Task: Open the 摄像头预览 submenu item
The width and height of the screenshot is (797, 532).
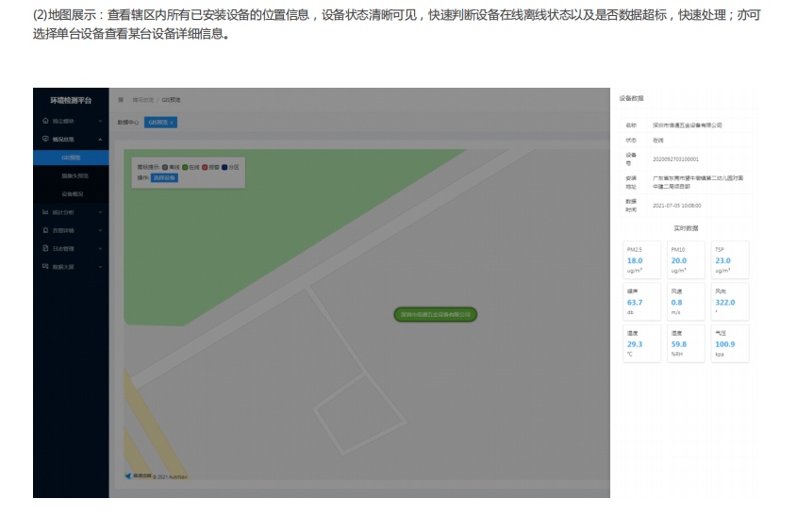Action: [x=75, y=175]
